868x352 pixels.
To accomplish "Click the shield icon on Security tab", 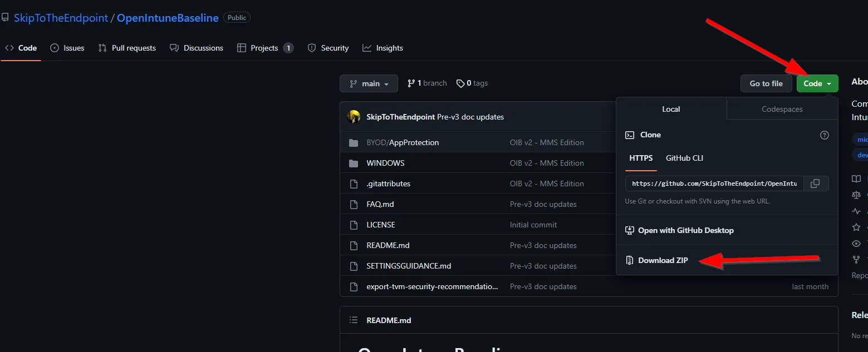I will click(312, 48).
